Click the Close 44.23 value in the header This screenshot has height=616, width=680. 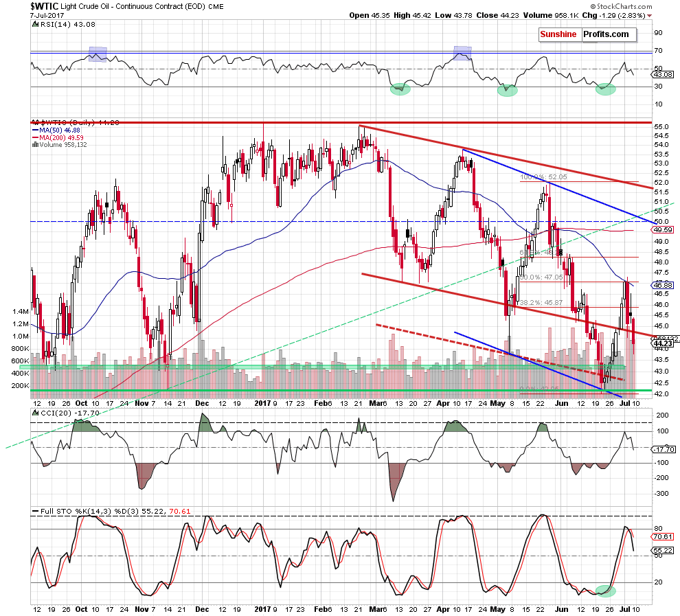(497, 15)
